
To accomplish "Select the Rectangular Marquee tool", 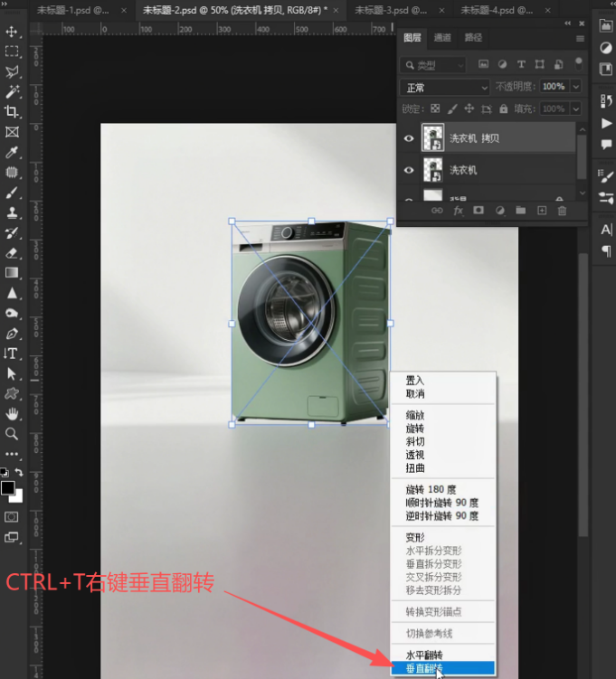I will click(12, 52).
